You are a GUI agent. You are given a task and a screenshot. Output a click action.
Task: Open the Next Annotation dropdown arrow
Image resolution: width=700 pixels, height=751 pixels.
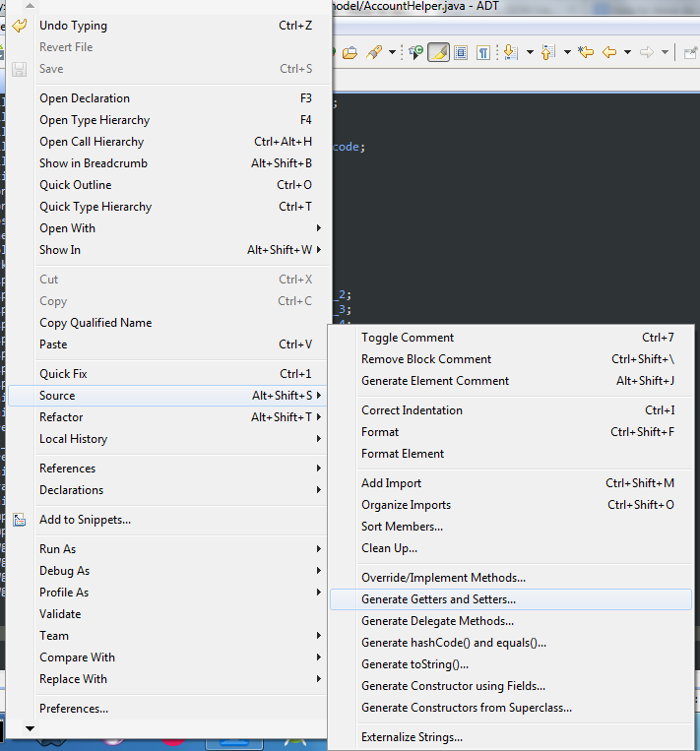[530, 52]
